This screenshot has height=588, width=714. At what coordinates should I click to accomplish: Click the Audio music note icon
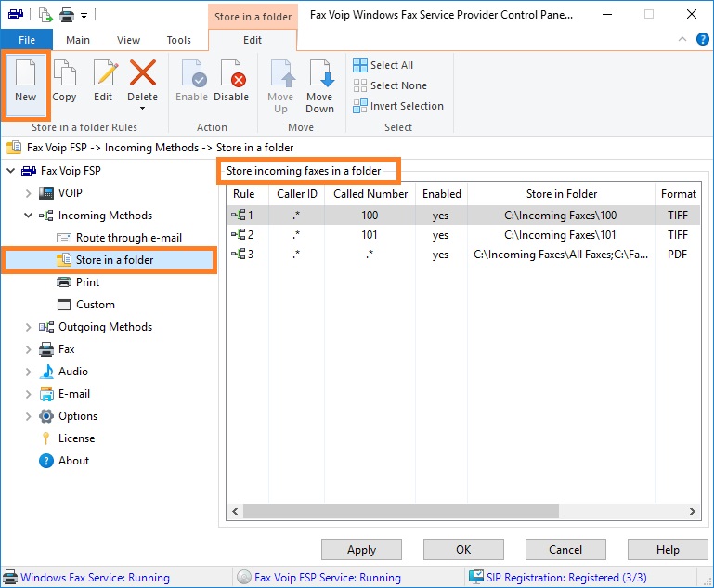coord(46,372)
